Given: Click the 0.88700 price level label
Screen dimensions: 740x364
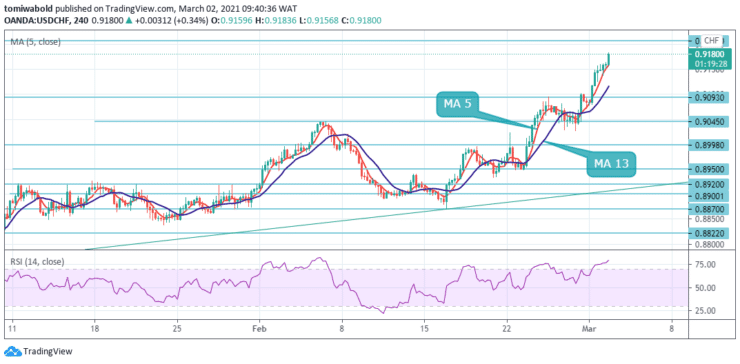Looking at the screenshot, I should (x=709, y=209).
